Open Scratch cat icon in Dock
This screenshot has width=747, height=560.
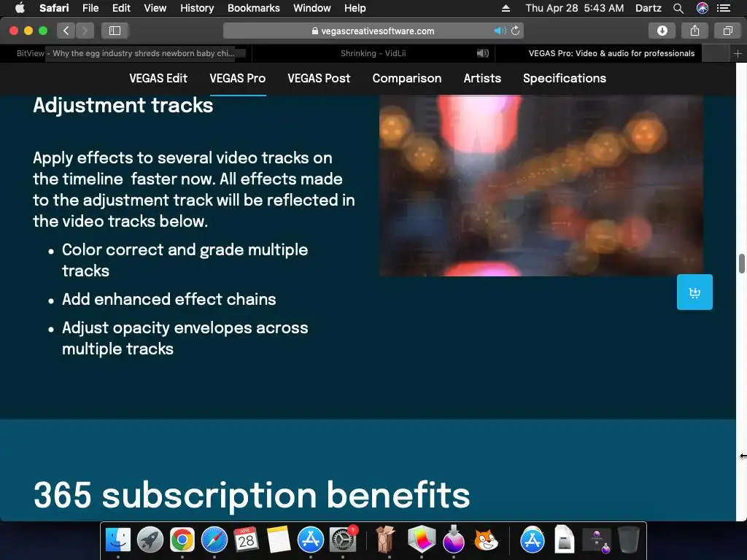pos(486,540)
